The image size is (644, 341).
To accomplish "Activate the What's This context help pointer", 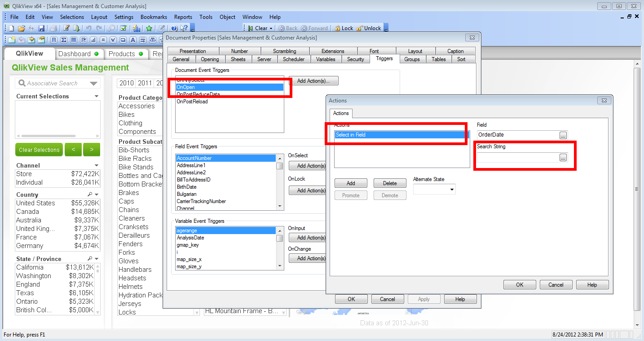I will tap(184, 28).
